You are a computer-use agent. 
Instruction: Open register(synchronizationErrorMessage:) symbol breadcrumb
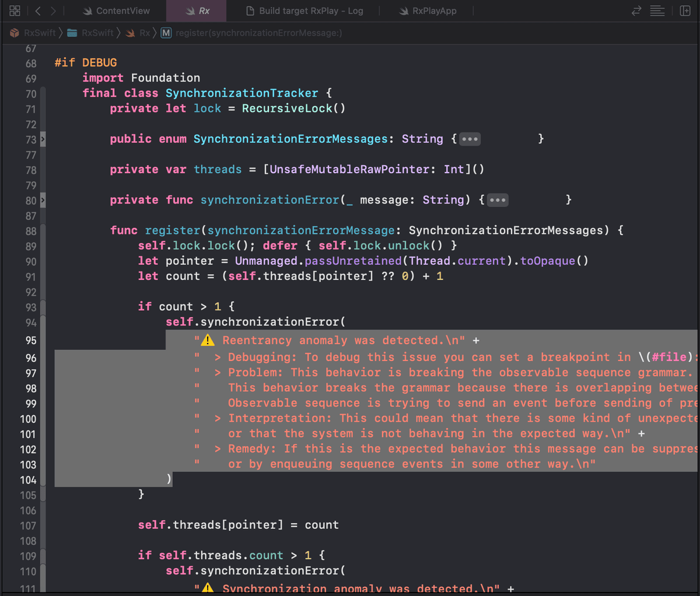[258, 33]
